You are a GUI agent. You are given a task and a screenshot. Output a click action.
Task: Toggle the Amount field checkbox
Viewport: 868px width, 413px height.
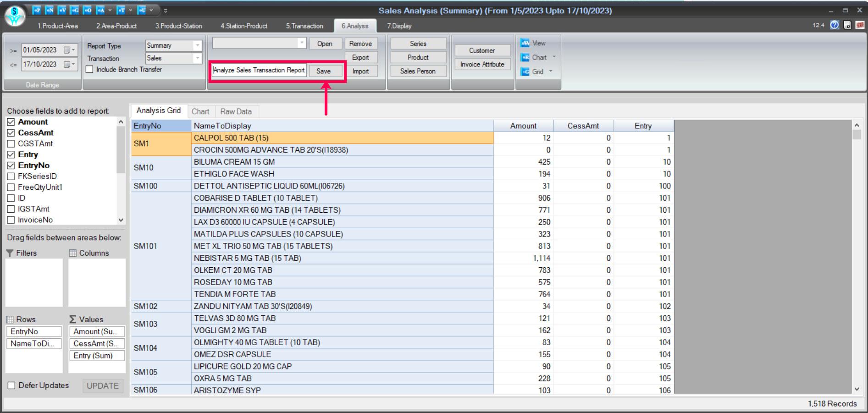[x=11, y=122]
